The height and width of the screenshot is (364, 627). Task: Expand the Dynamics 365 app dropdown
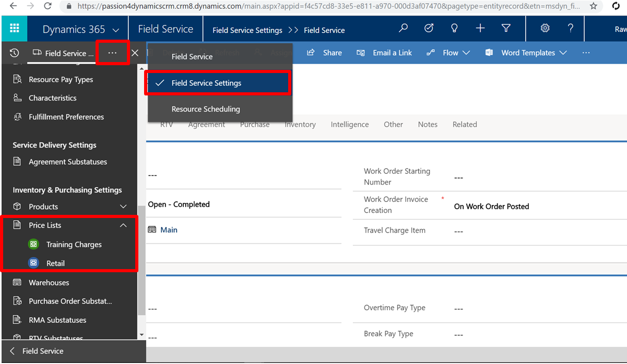(x=115, y=30)
